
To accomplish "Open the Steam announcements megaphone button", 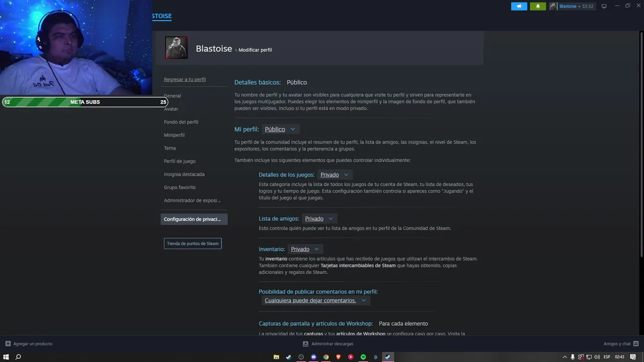I will [519, 6].
